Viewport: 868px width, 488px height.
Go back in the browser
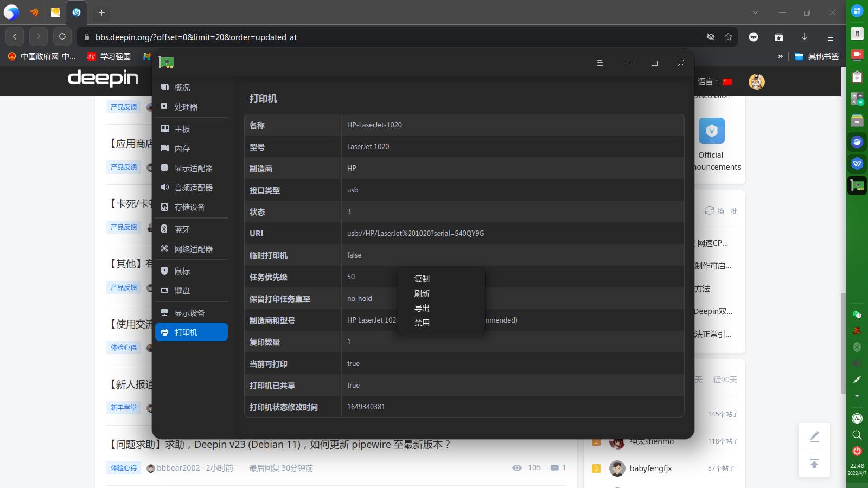(x=15, y=37)
